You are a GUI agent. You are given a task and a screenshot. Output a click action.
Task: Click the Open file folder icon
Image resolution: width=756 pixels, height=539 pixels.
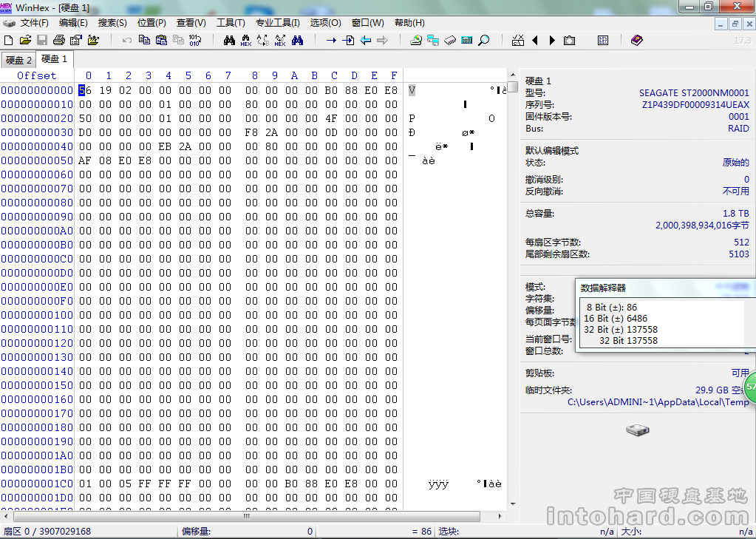click(25, 40)
